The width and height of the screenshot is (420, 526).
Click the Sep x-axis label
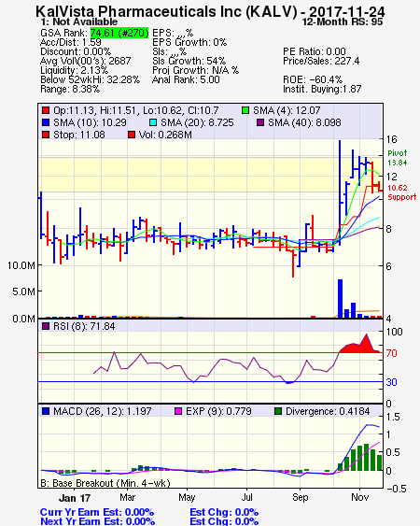coord(300,497)
